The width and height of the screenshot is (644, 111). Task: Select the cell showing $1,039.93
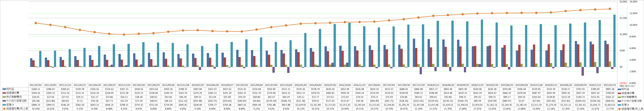[301, 105]
